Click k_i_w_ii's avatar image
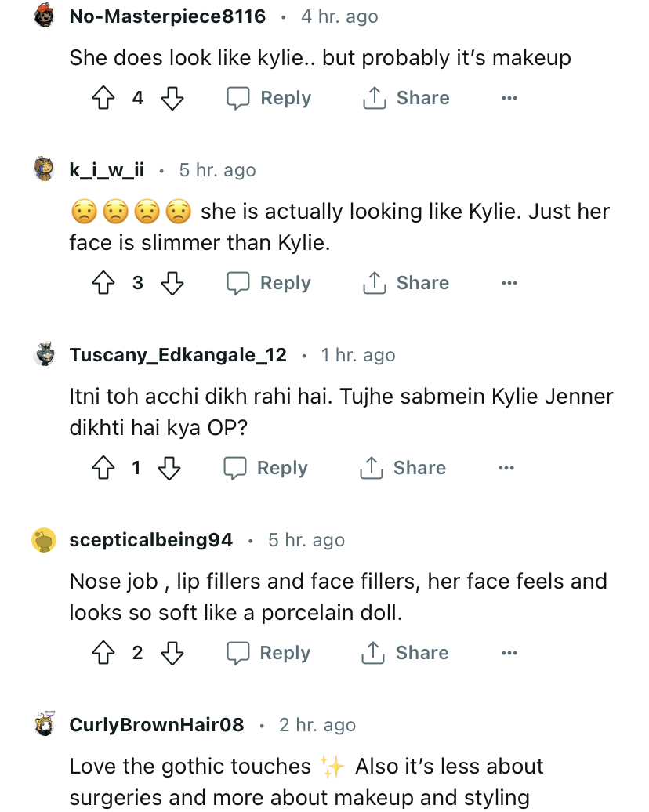This screenshot has height=812, width=649. [45, 169]
